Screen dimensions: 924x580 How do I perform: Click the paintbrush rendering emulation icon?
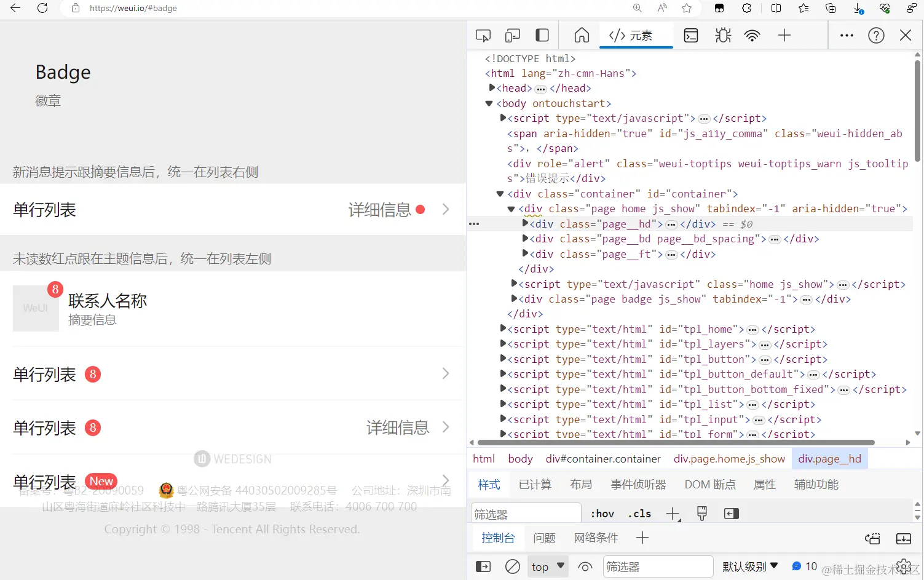[x=702, y=514]
